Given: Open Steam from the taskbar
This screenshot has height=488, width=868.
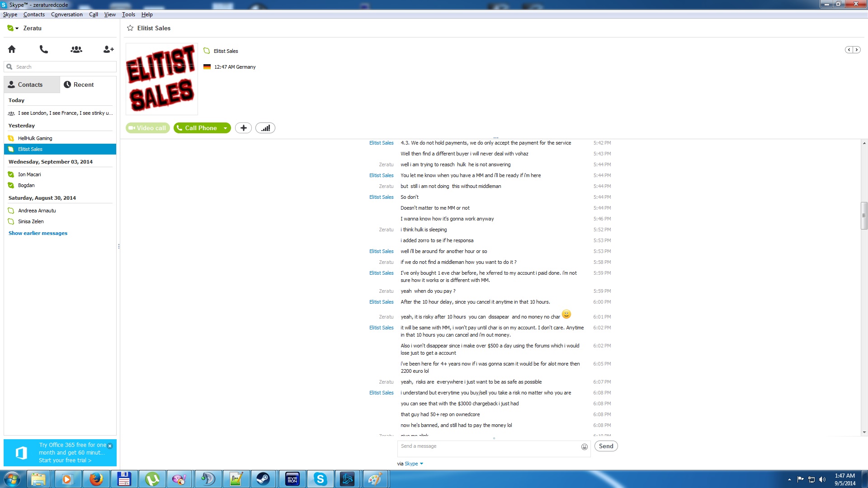Looking at the screenshot, I should (x=263, y=479).
